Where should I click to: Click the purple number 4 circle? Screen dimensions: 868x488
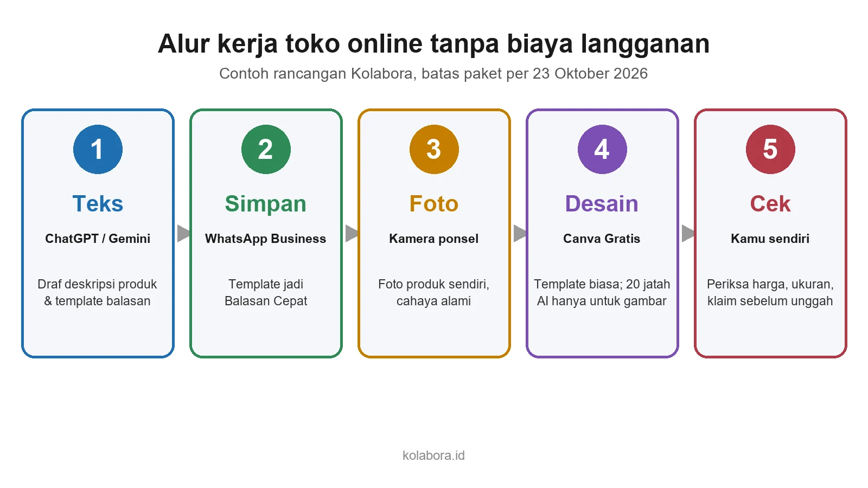pos(602,149)
